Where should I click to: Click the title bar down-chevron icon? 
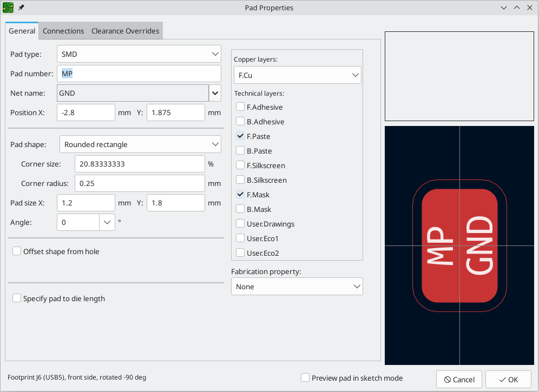tap(504, 8)
